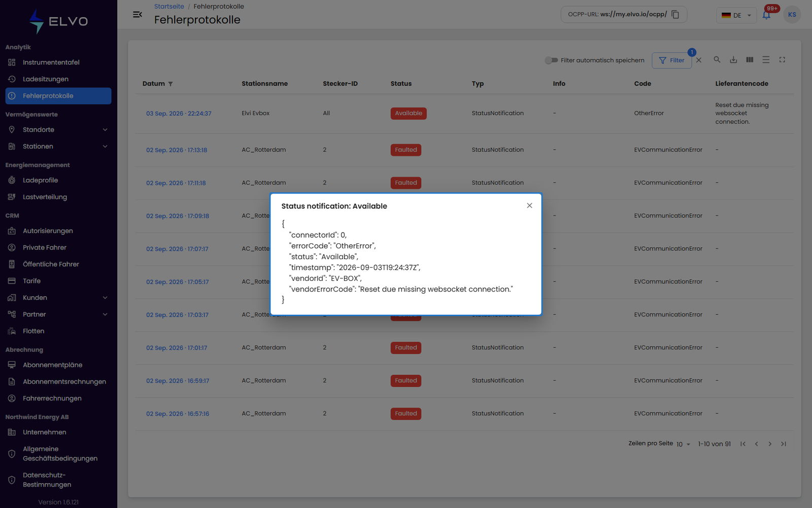812x508 pixels.
Task: Go to the first page of results
Action: (743, 444)
